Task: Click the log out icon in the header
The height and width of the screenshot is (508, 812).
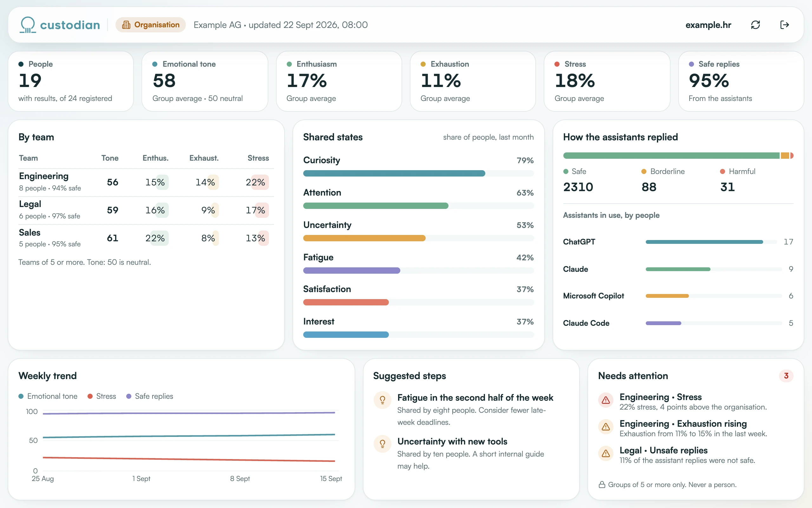Action: point(784,25)
